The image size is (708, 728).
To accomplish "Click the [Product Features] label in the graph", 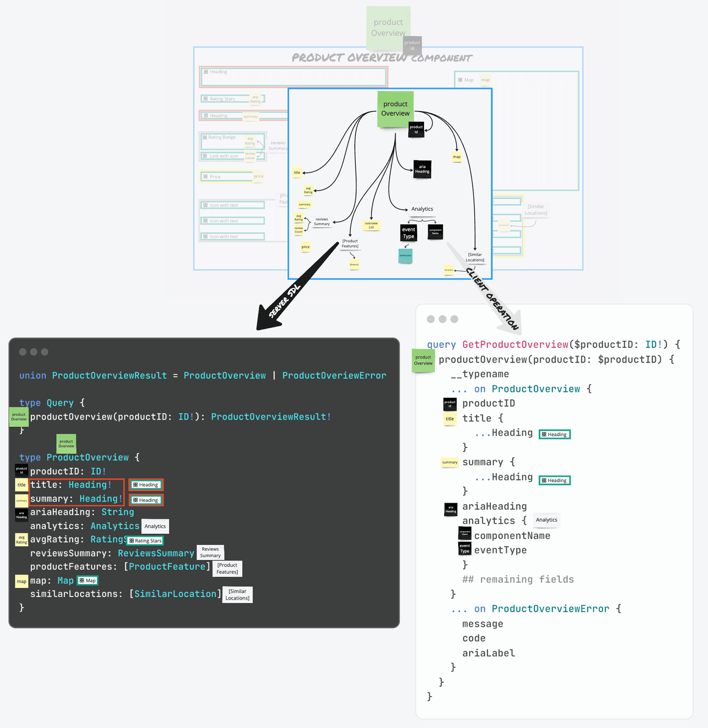I will pyautogui.click(x=350, y=244).
